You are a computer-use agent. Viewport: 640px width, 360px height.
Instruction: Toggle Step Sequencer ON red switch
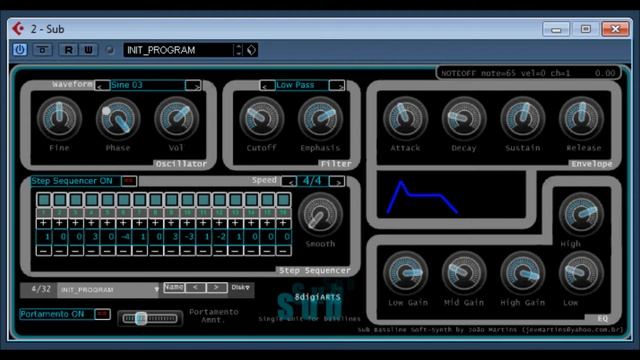[129, 181]
